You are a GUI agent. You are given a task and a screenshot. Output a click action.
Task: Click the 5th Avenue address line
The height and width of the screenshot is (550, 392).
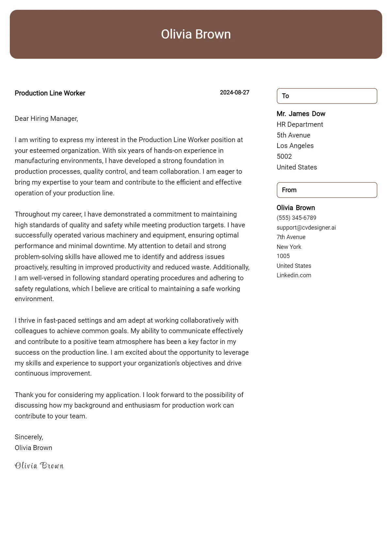point(293,135)
